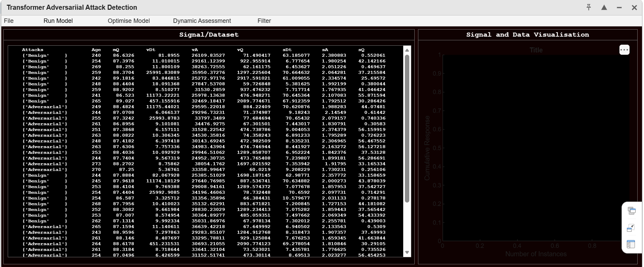This screenshot has height=267, width=644.
Task: Select the sDt value 63.185077
Action: tap(296, 55)
